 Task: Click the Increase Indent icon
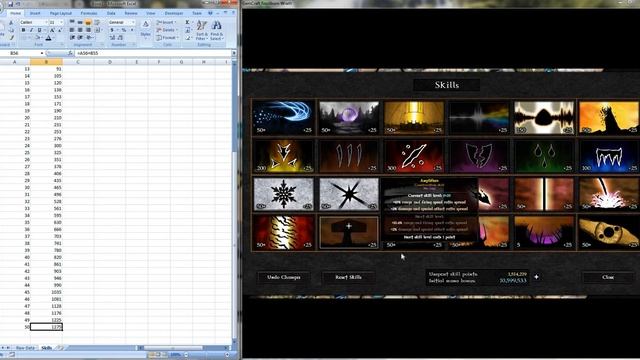coord(80,38)
